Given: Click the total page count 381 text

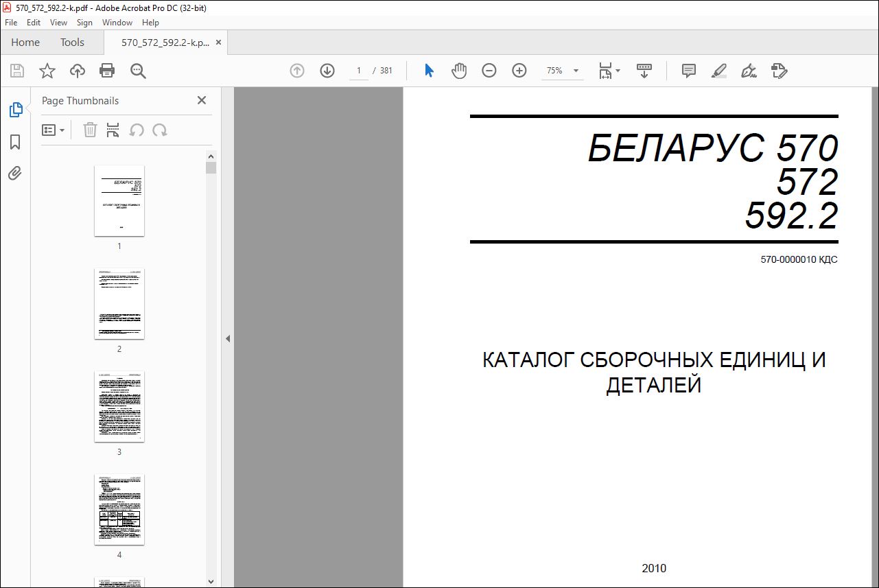Looking at the screenshot, I should point(386,71).
